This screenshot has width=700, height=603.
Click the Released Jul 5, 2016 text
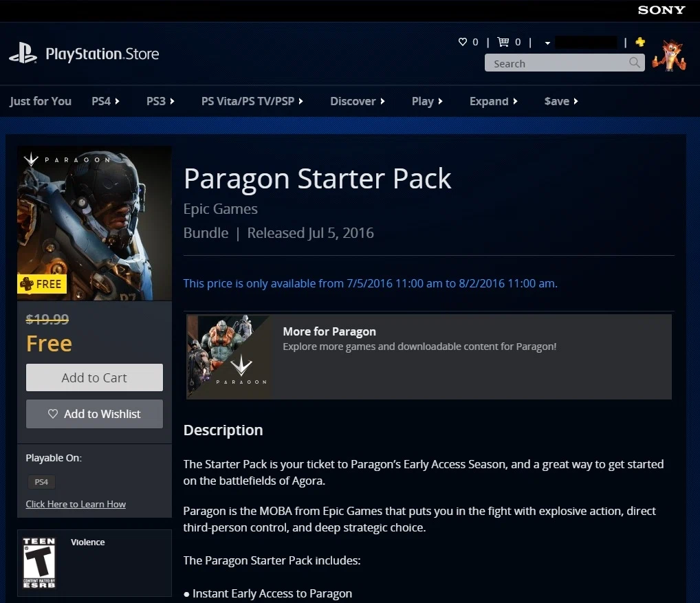[x=310, y=233]
